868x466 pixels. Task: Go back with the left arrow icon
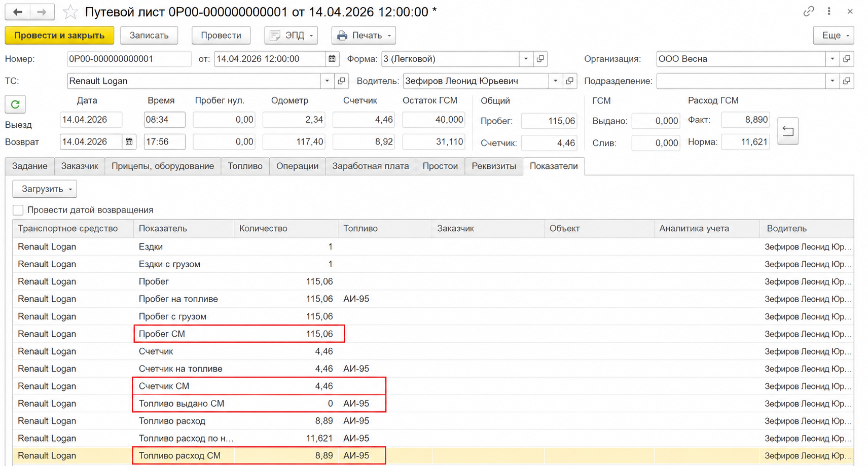coord(18,12)
